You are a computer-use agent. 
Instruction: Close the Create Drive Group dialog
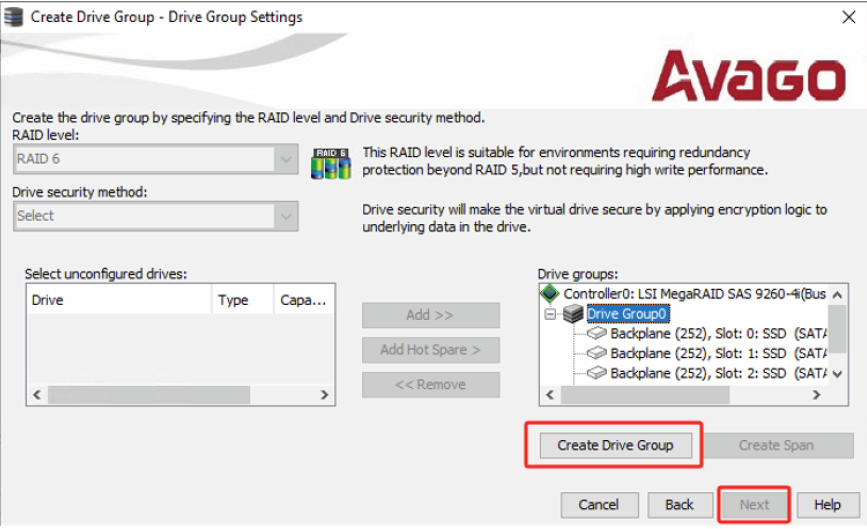click(849, 17)
